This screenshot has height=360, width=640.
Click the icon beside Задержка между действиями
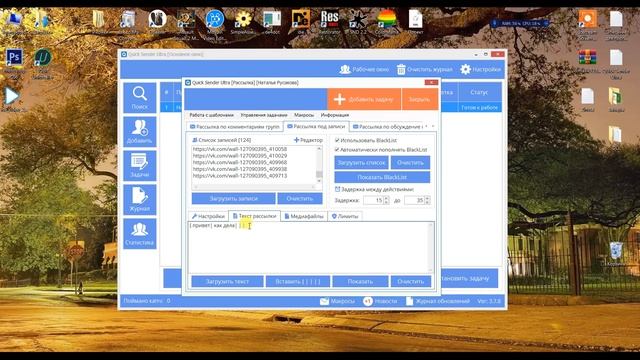tap(337, 189)
